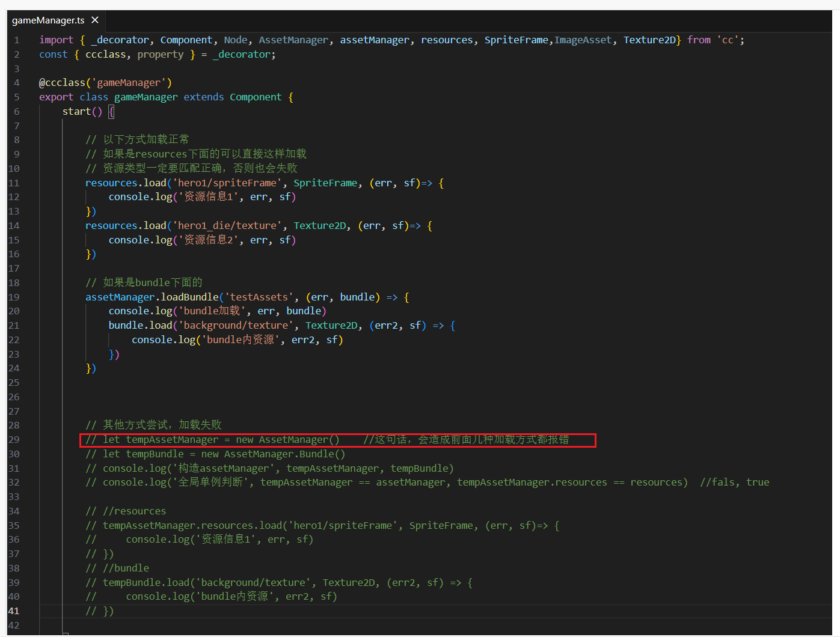The width and height of the screenshot is (840, 637).
Task: Click commented let tempBundle line 30
Action: click(215, 454)
